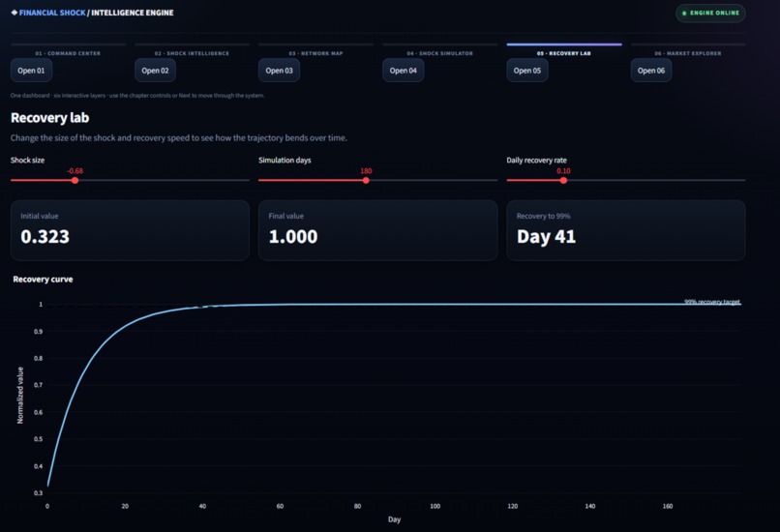Click the 05 Recovery Lab tab label
Screen dimensions: 780x532
tap(564, 53)
